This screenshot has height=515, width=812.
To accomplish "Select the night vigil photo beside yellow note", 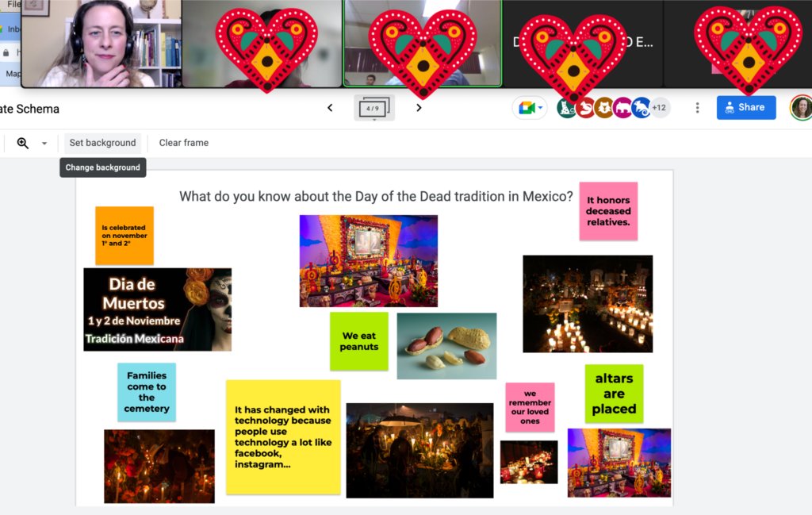I will 420,451.
